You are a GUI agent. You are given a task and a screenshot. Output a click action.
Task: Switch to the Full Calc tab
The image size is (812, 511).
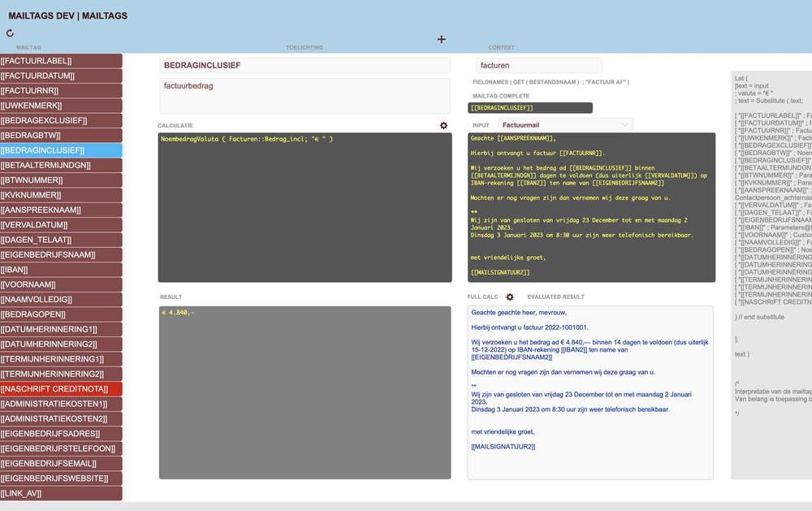coord(483,297)
